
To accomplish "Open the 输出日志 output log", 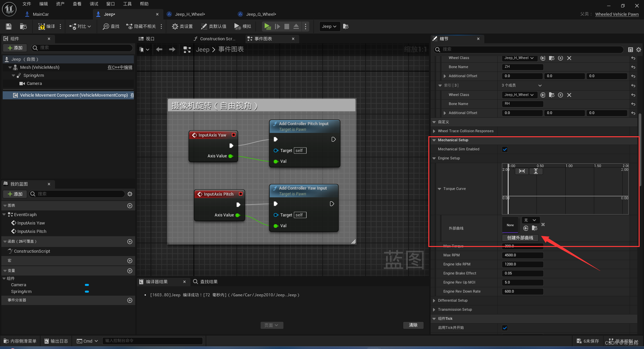I will [x=56, y=341].
